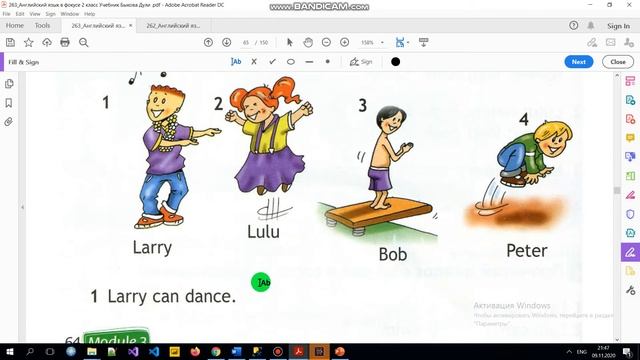
Task: Select the crossmark X tool
Action: pos(254,62)
